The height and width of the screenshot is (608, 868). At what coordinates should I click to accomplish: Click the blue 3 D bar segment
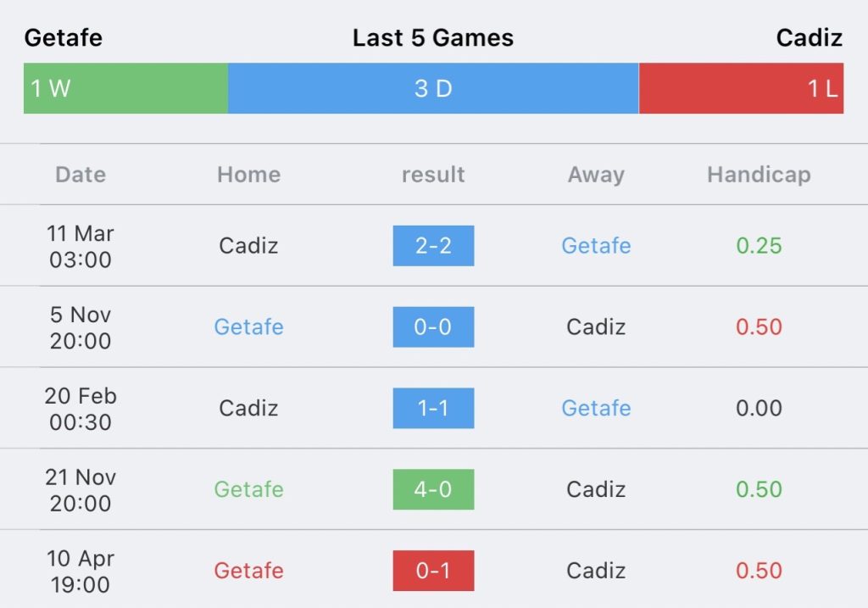click(x=433, y=88)
